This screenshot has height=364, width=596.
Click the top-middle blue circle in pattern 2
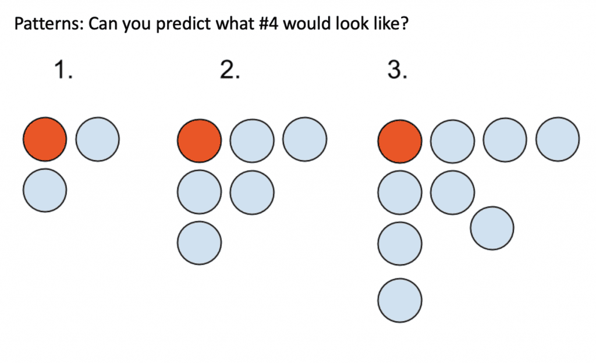click(252, 141)
